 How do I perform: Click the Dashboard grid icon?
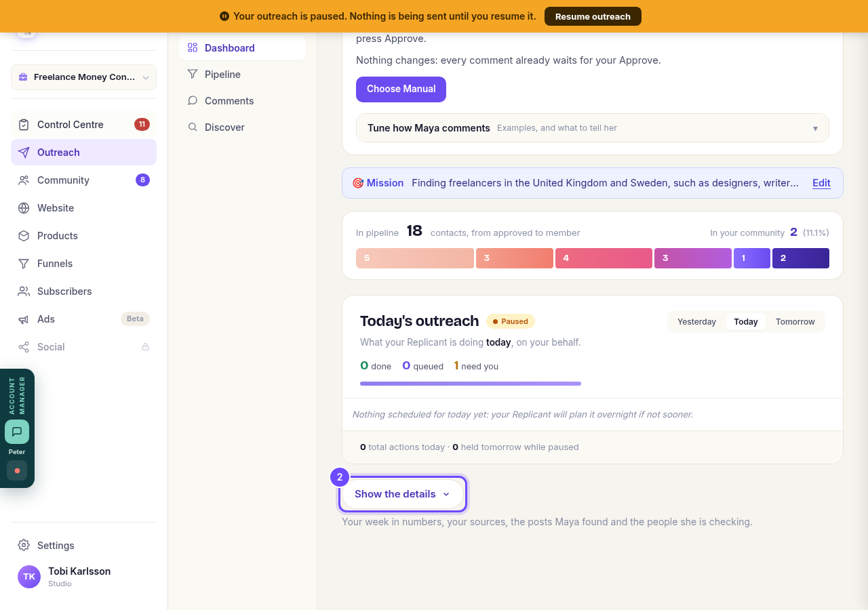click(x=193, y=48)
